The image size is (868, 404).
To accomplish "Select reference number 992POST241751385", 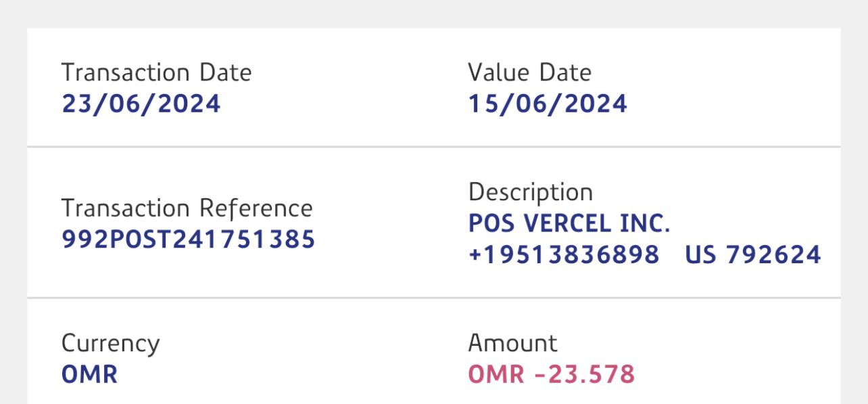I will click(189, 240).
